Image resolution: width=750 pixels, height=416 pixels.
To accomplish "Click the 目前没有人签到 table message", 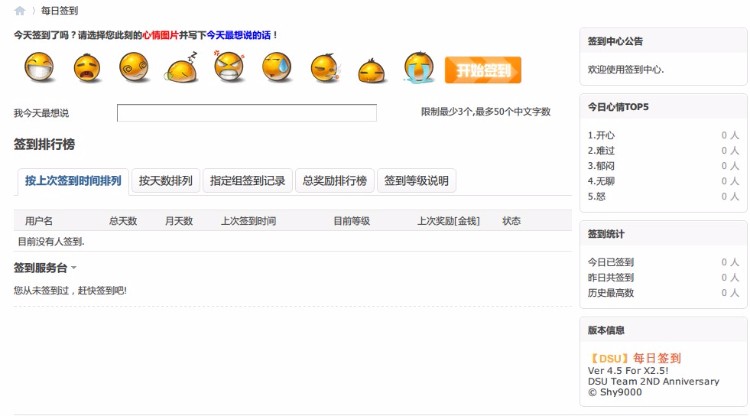I will [51, 241].
